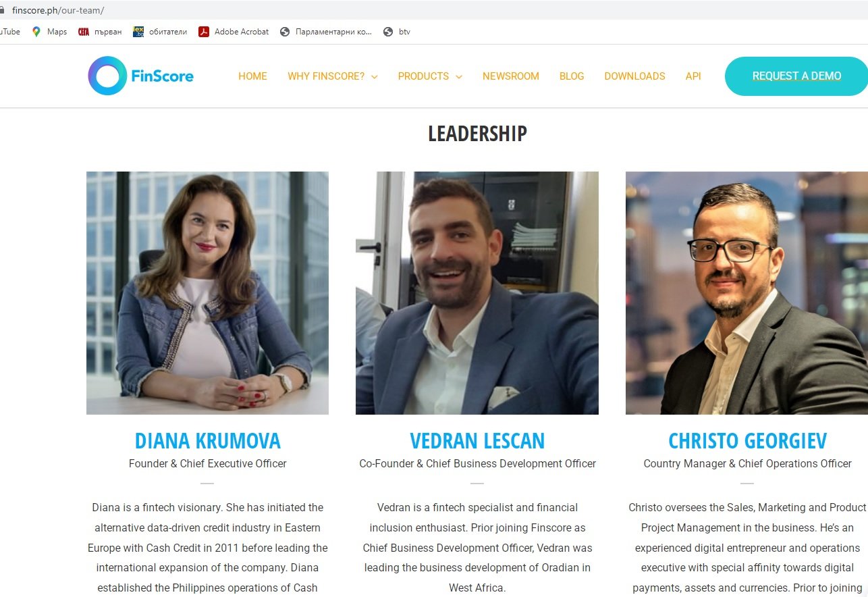868x597 pixels.
Task: Open the API menu item
Action: pos(693,76)
